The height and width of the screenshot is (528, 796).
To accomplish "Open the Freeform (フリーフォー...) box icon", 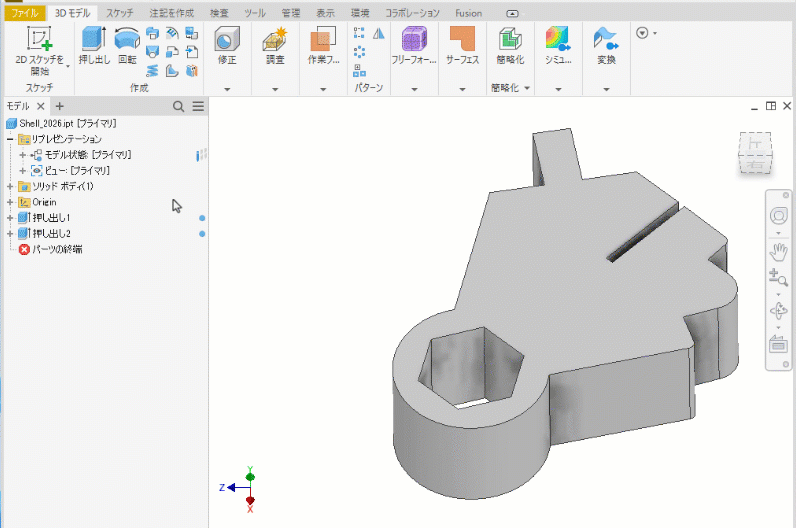I will (414, 39).
